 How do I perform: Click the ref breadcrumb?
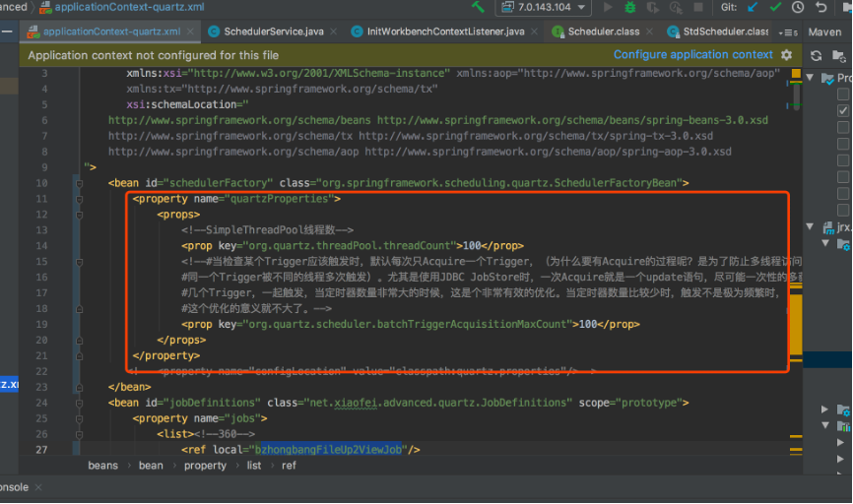click(x=289, y=466)
